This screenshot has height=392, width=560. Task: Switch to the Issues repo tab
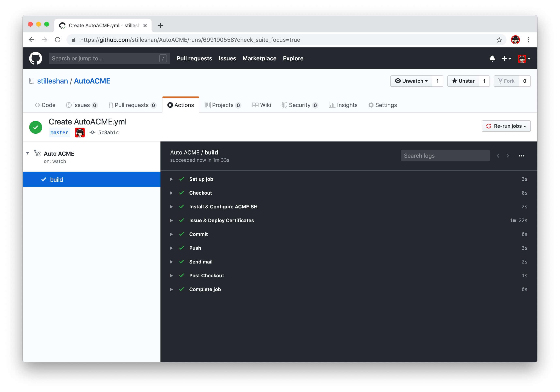tap(82, 105)
